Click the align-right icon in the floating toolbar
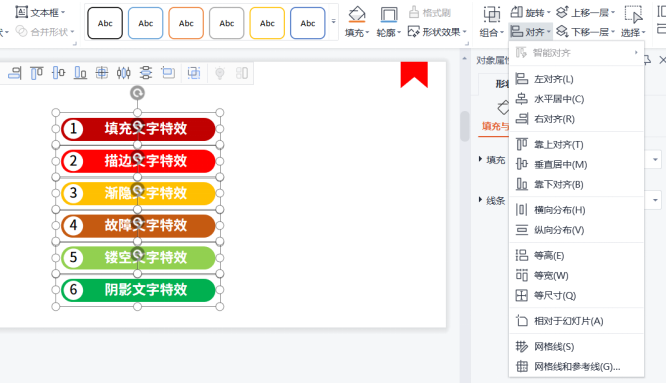The image size is (667, 384). (14, 73)
